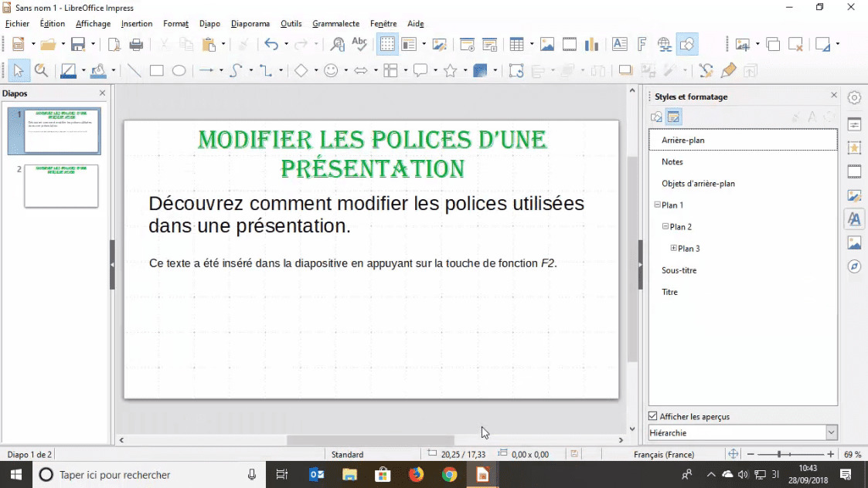The width and height of the screenshot is (868, 488).
Task: Open the Grammalecte menu
Action: 336,24
